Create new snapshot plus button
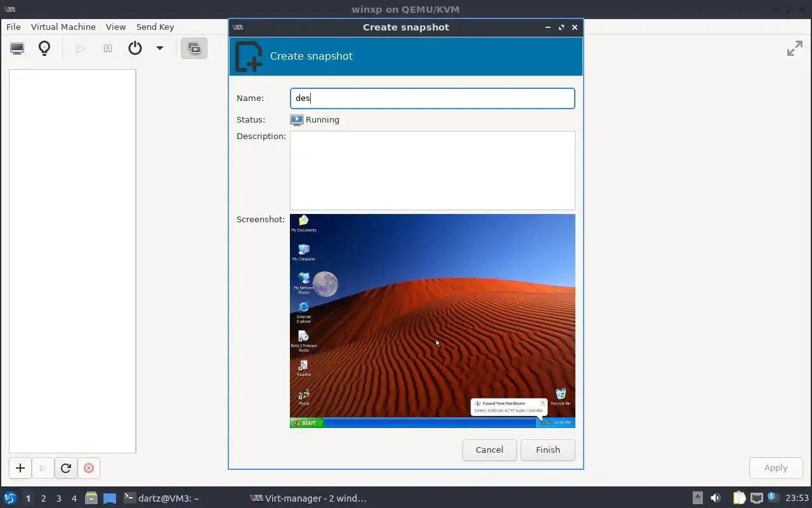The image size is (812, 508). pyautogui.click(x=20, y=468)
